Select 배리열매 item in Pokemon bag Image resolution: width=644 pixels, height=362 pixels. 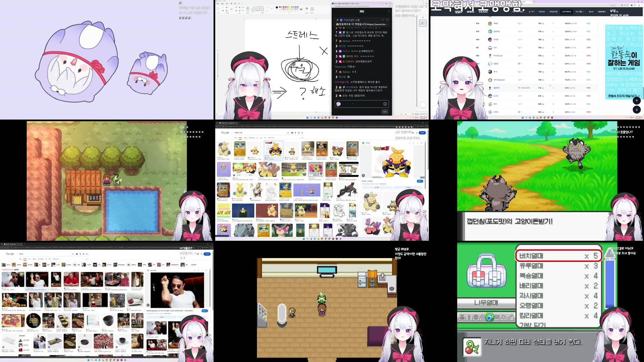(x=558, y=286)
